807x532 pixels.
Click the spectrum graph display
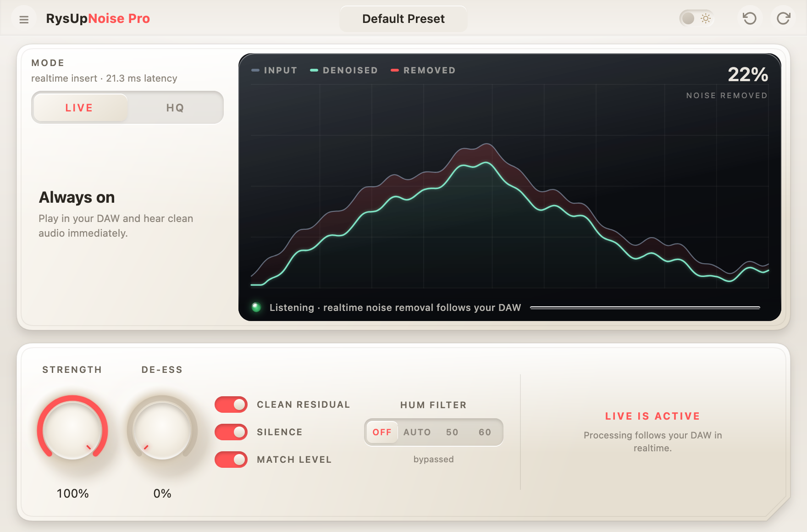509,186
